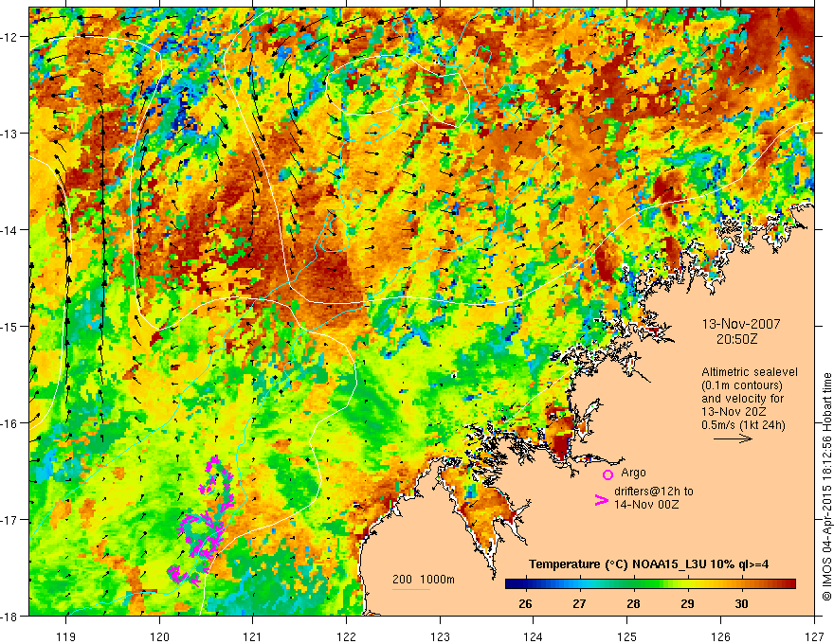The width and height of the screenshot is (834, 644).
Task: Click longitude axis label 122
Action: tap(346, 635)
